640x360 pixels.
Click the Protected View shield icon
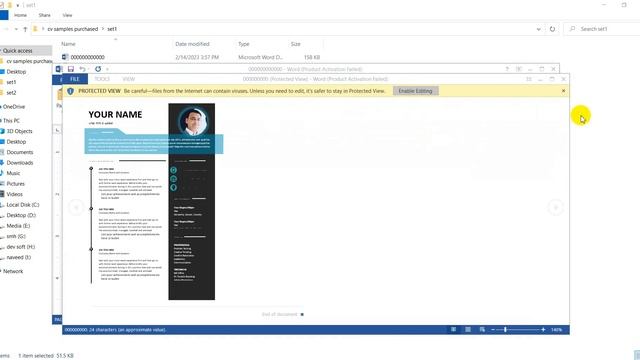70,91
